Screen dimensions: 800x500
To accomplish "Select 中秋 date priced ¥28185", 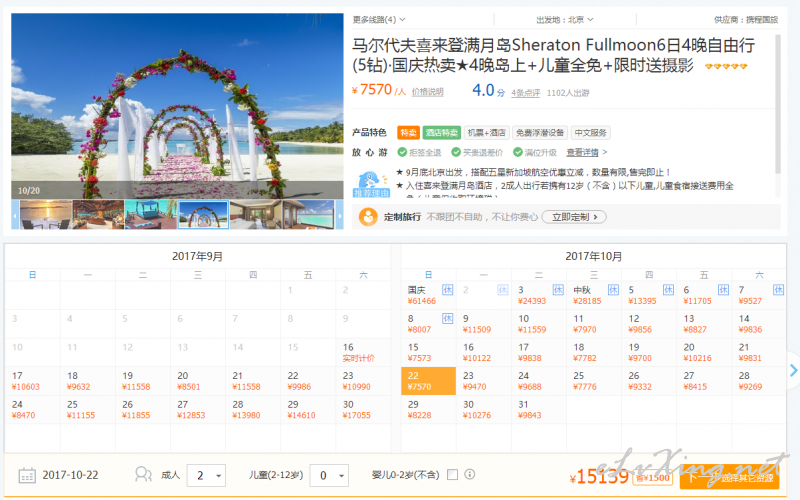I will (594, 295).
